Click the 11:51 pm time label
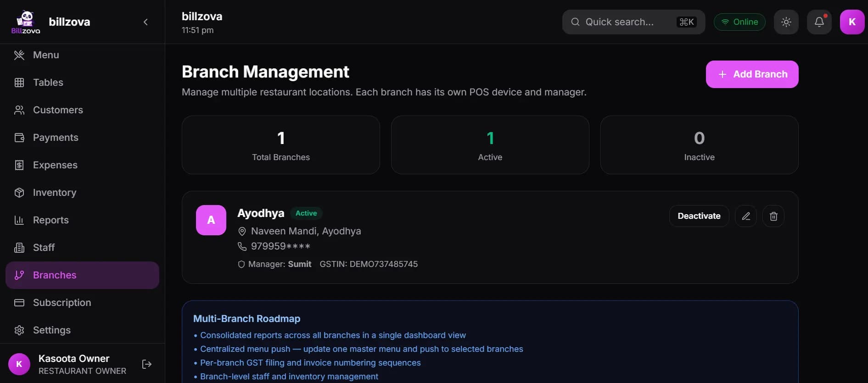Viewport: 868px width, 383px height. [197, 30]
